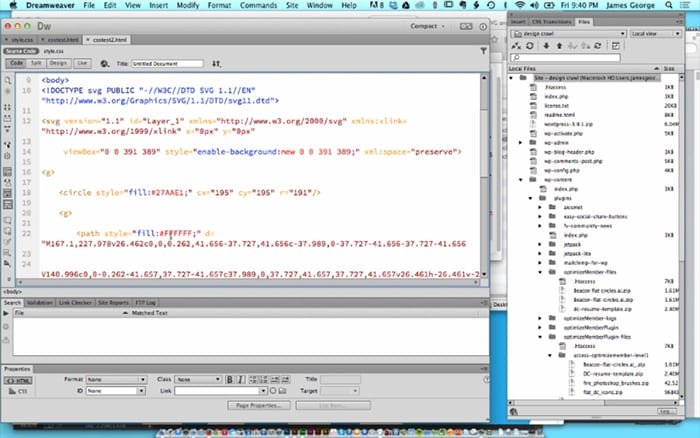
Task: Click Expand All icon in code toolbar
Action: 8,129
